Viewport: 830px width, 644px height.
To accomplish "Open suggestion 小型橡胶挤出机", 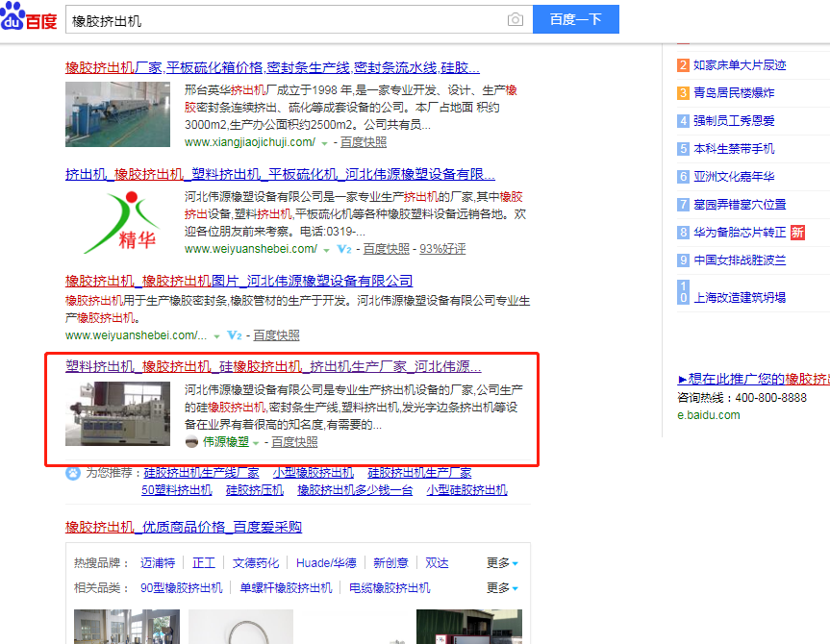I will pos(314,473).
